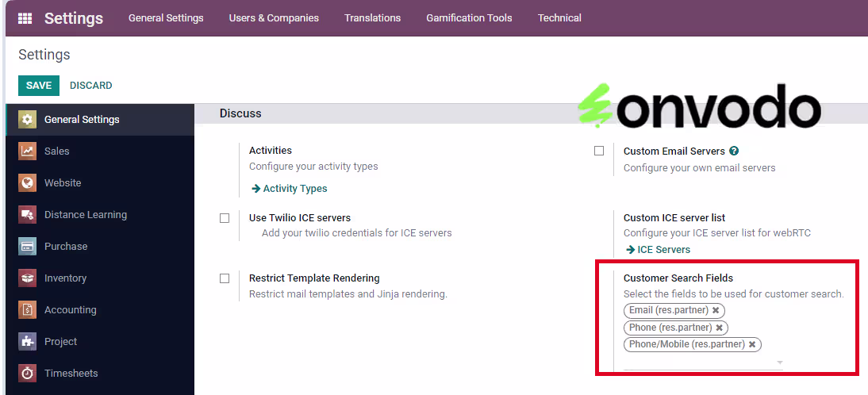Open the Translations menu
Image resolution: width=868 pixels, height=395 pixels.
[x=373, y=18]
